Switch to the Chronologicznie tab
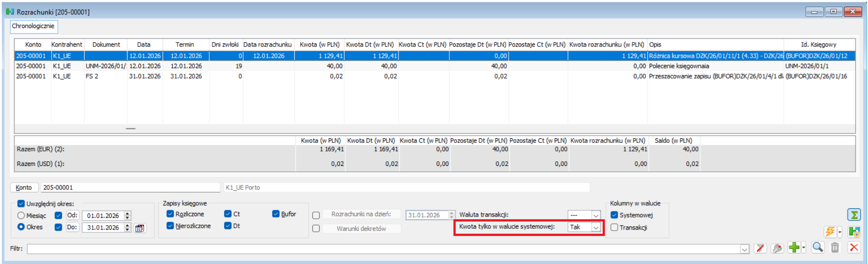Image resolution: width=868 pixels, height=264 pixels. pos(33,26)
